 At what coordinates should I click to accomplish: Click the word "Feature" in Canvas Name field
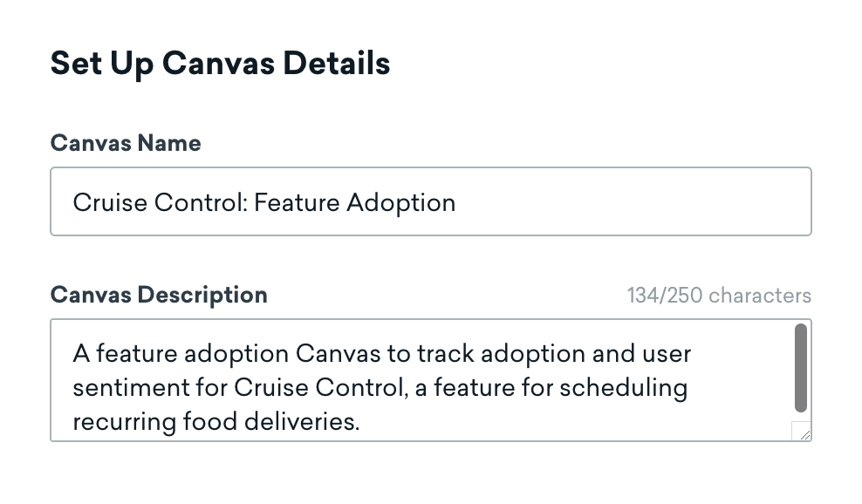pyautogui.click(x=298, y=203)
